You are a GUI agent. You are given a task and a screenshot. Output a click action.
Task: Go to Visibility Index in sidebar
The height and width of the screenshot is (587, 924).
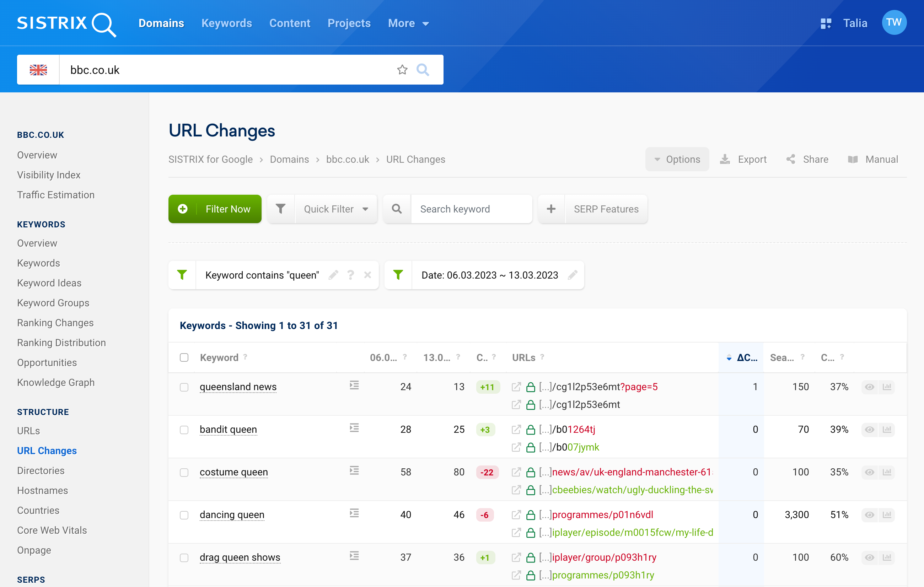click(49, 175)
